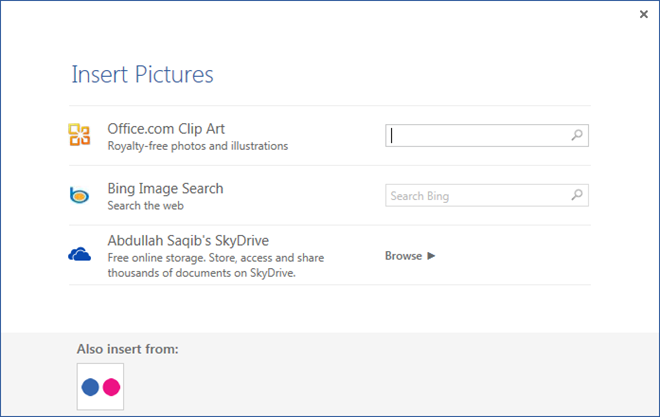Click the Bing Image Search logo icon
Image resolution: width=660 pixels, height=417 pixels.
pos(80,195)
